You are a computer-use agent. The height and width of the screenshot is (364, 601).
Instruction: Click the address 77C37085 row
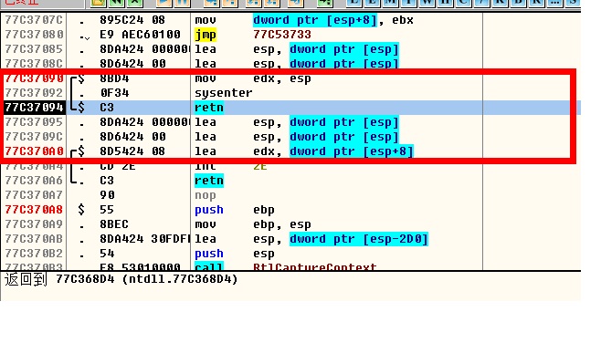point(34,49)
